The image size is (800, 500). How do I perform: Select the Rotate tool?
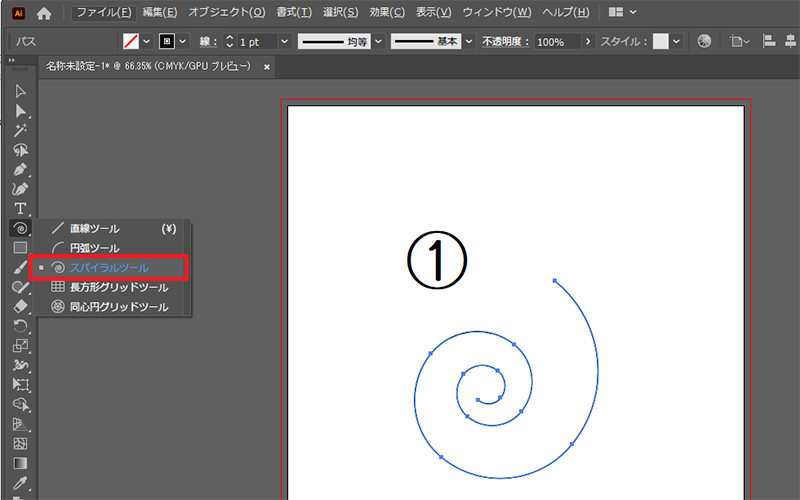point(20,326)
